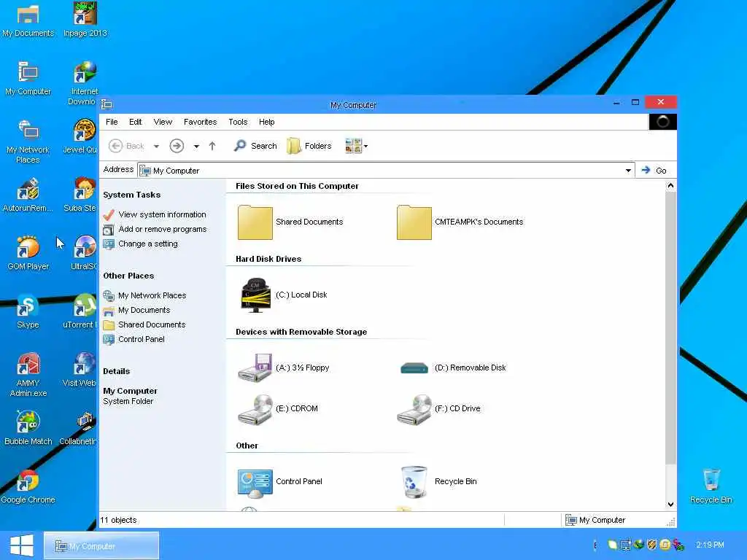Select My Network Places desktop icon
This screenshot has width=747, height=560.
click(28, 142)
